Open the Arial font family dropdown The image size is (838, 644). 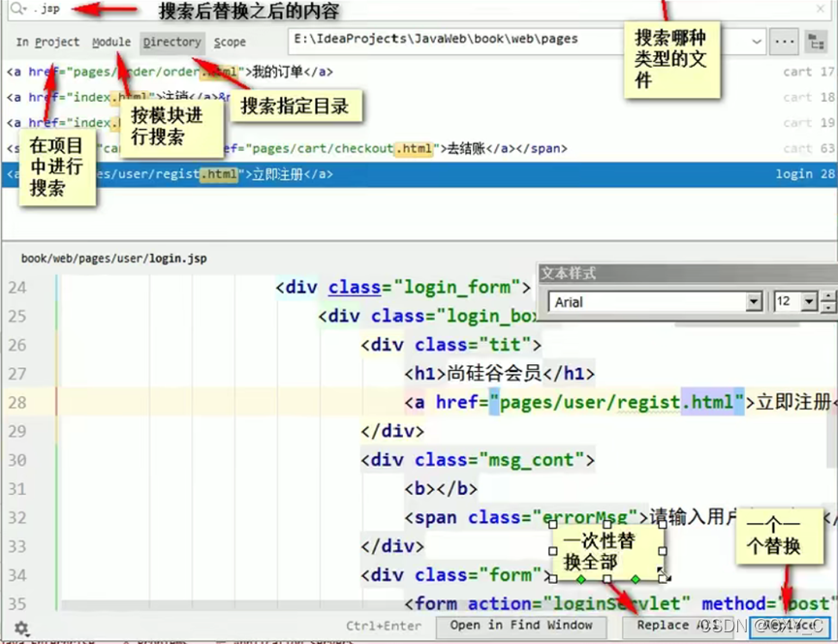click(756, 301)
